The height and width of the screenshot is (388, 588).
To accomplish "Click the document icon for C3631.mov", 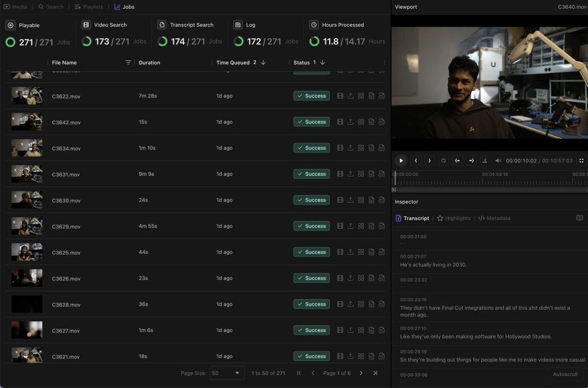I will pyautogui.click(x=372, y=174).
